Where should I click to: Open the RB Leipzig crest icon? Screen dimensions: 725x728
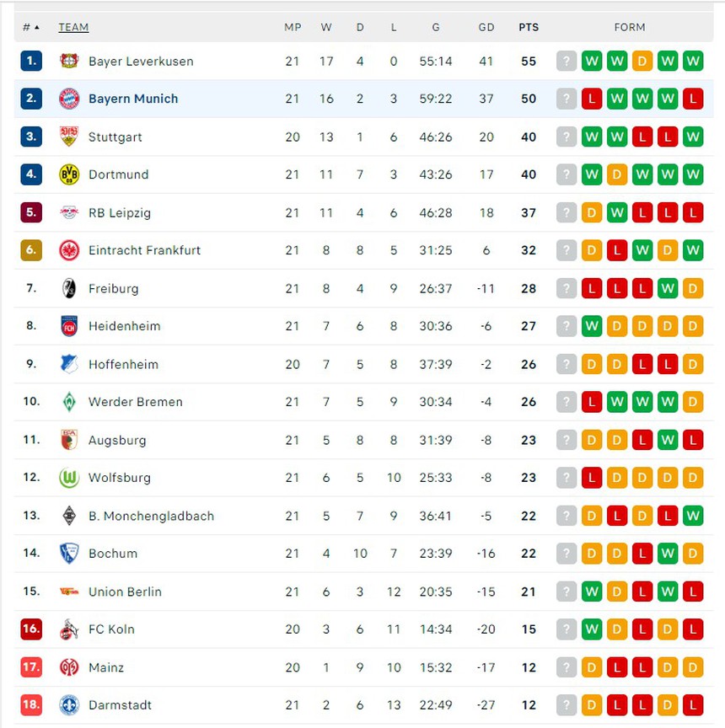tap(71, 212)
